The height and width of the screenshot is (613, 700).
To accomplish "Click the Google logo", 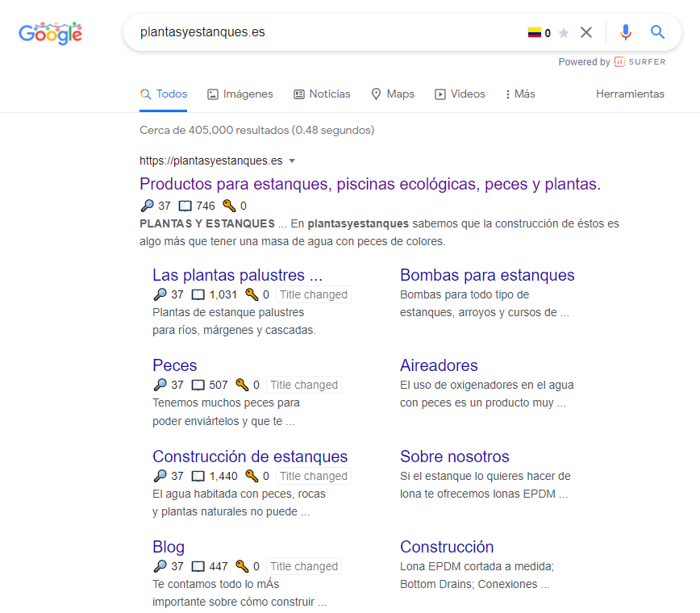I will 51,33.
